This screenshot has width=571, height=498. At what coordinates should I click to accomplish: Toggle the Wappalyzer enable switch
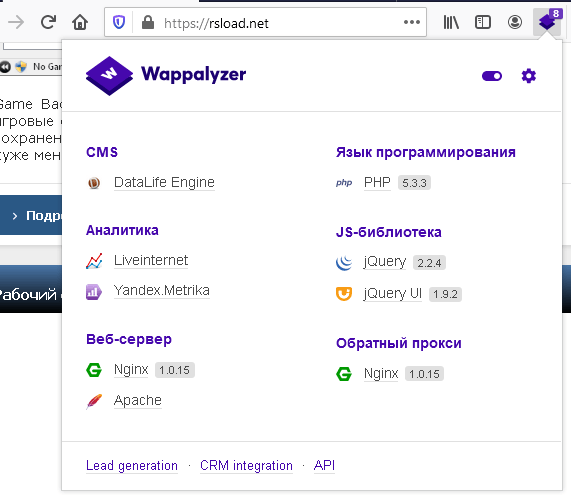tap(492, 76)
